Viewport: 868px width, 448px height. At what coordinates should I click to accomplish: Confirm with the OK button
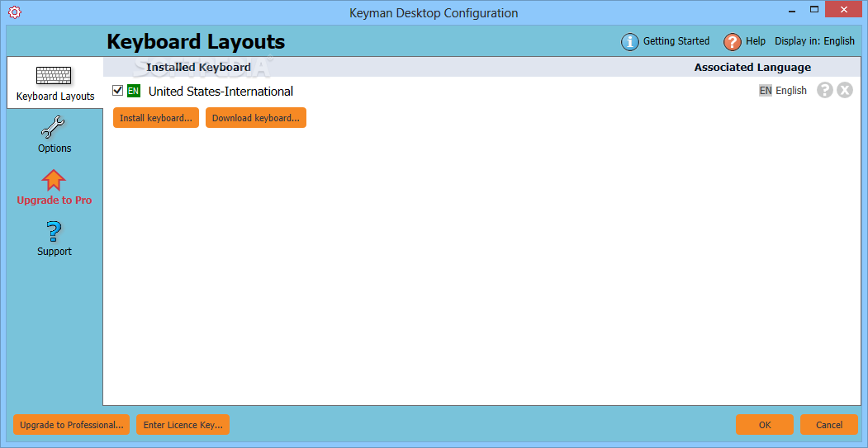[x=765, y=425]
